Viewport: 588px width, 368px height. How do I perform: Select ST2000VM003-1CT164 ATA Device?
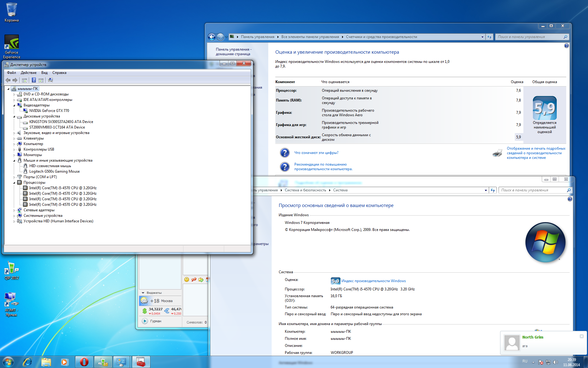click(x=57, y=127)
